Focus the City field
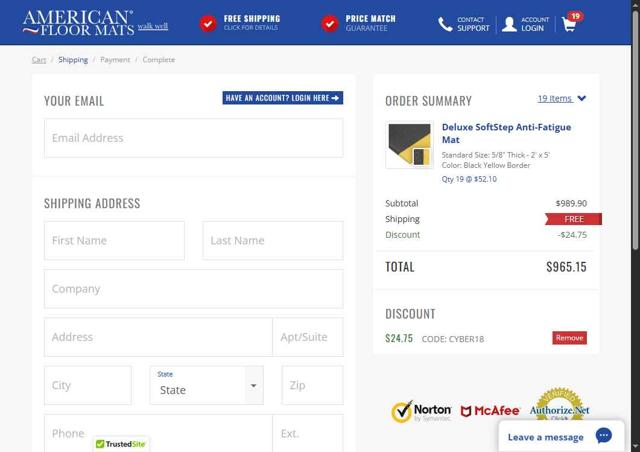640x452 pixels. point(88,385)
